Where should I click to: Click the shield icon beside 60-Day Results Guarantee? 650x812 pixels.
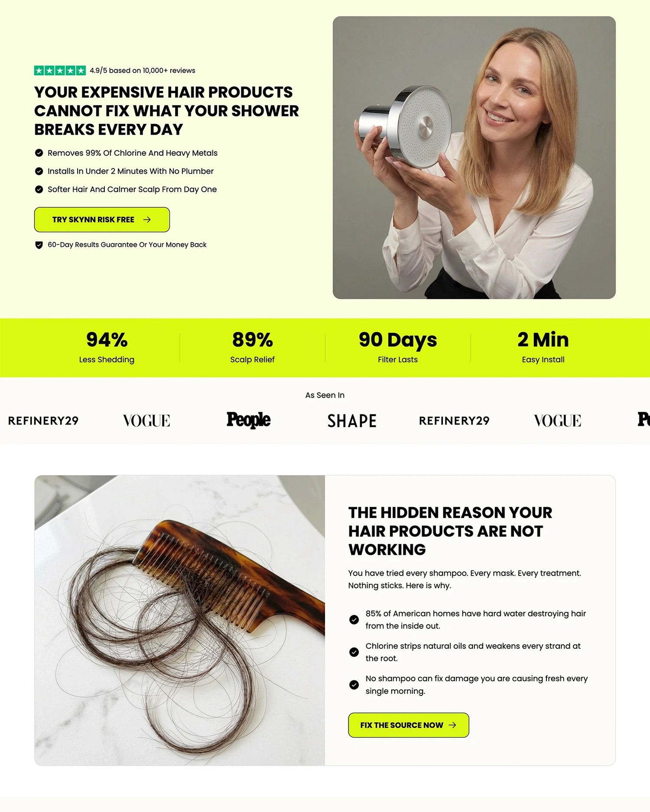[39, 245]
